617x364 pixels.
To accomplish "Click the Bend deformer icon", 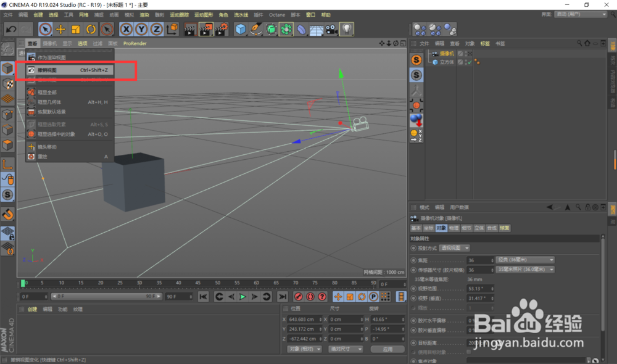I will tap(301, 29).
